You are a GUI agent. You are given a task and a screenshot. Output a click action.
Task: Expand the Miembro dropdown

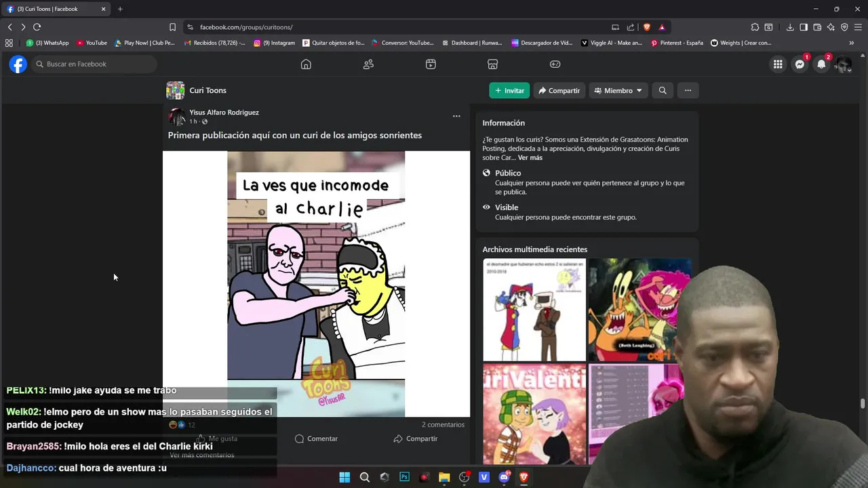pyautogui.click(x=618, y=90)
